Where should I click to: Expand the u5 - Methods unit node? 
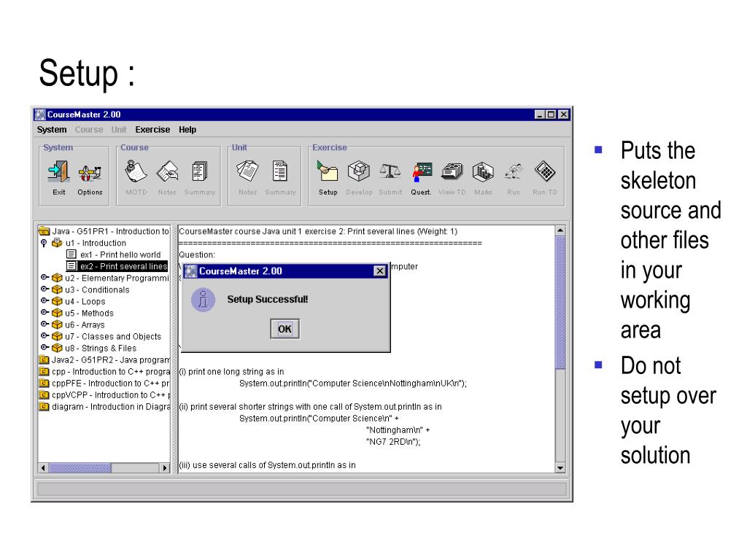coord(44,312)
